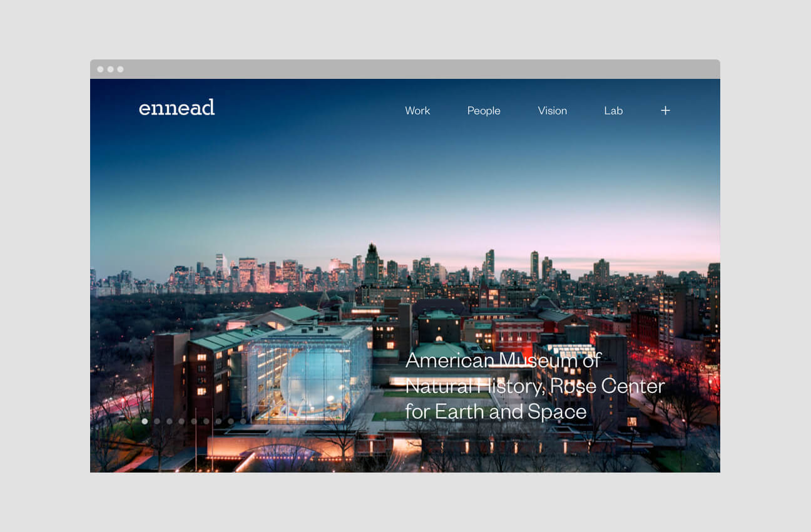The width and height of the screenshot is (811, 532).
Task: Pick the eighth carousel slide dot
Action: pyautogui.click(x=231, y=421)
